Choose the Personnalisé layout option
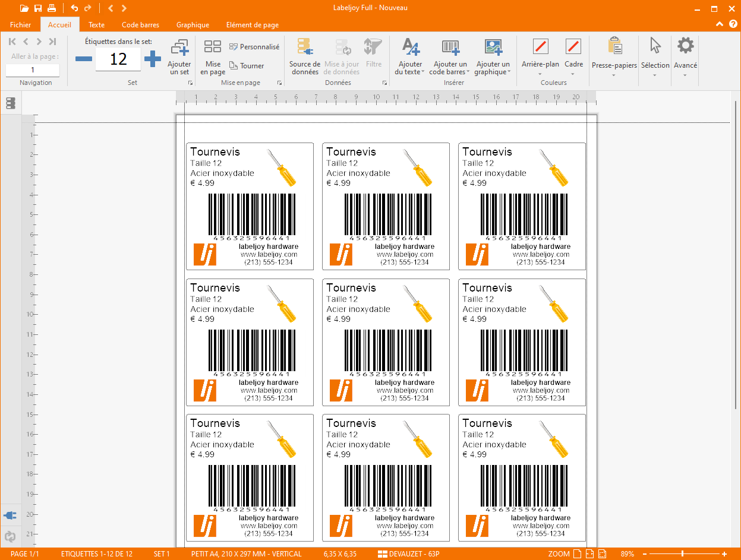The width and height of the screenshot is (741, 560). (254, 47)
